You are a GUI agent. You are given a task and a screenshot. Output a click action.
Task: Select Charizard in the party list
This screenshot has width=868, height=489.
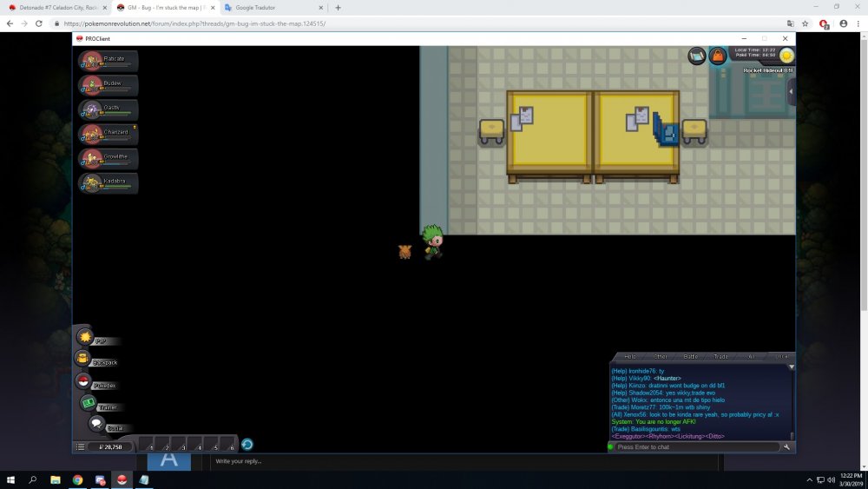click(108, 134)
